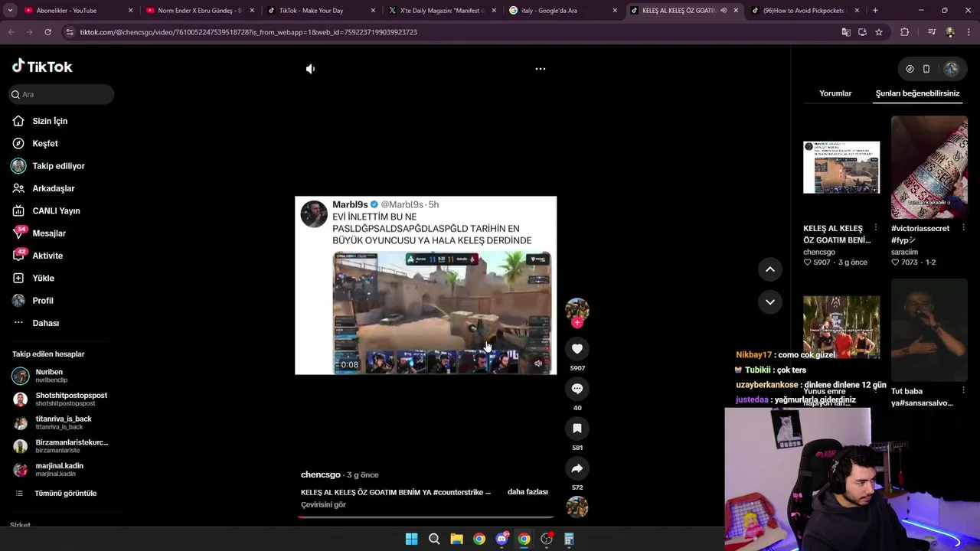Go to the next video with down chevron

pyautogui.click(x=770, y=302)
